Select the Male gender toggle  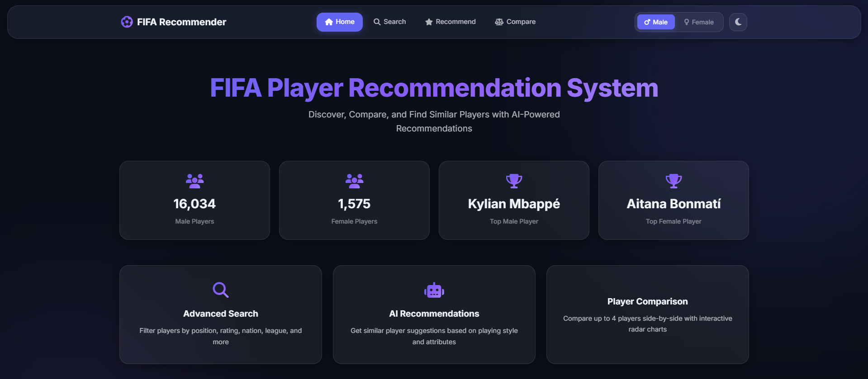[656, 22]
